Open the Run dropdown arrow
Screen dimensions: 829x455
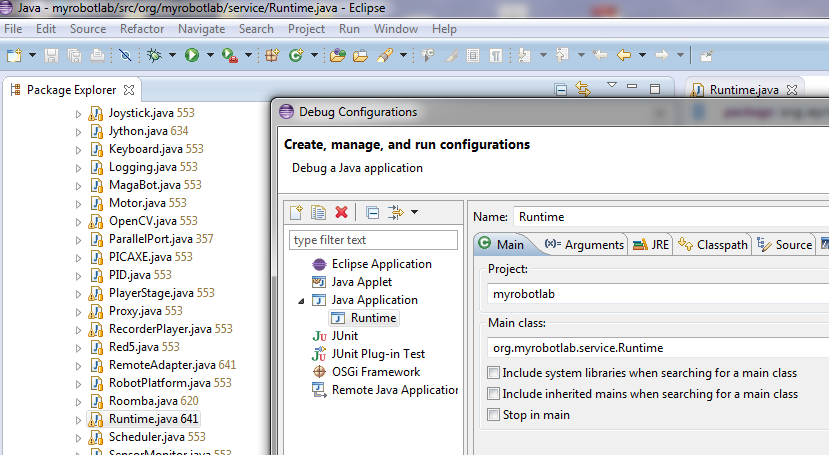pyautogui.click(x=210, y=55)
